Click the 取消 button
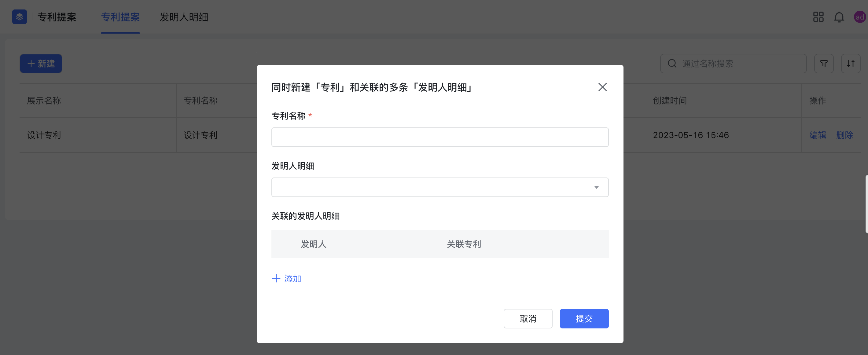The width and height of the screenshot is (868, 355). 528,318
